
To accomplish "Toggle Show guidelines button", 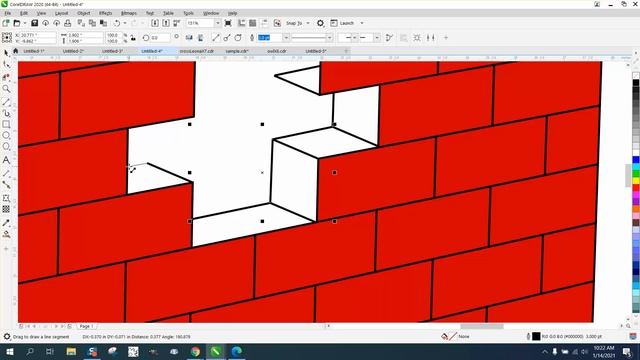I will (x=264, y=23).
